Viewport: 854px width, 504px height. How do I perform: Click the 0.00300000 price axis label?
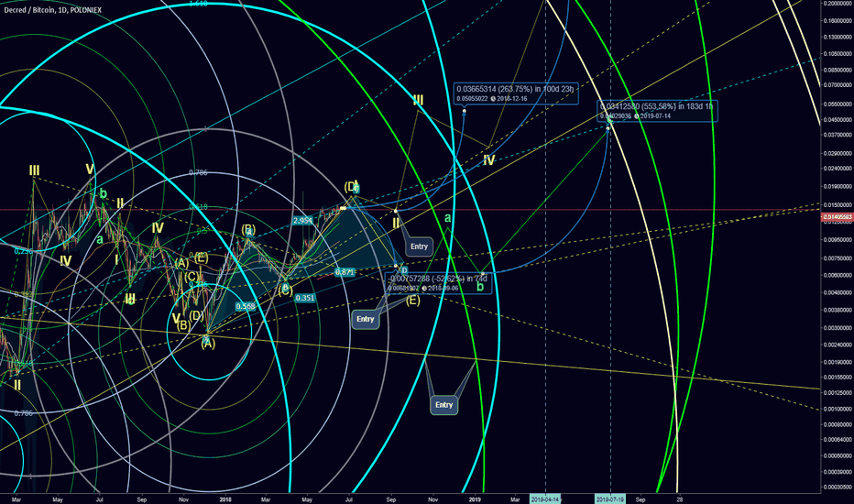pyautogui.click(x=838, y=328)
